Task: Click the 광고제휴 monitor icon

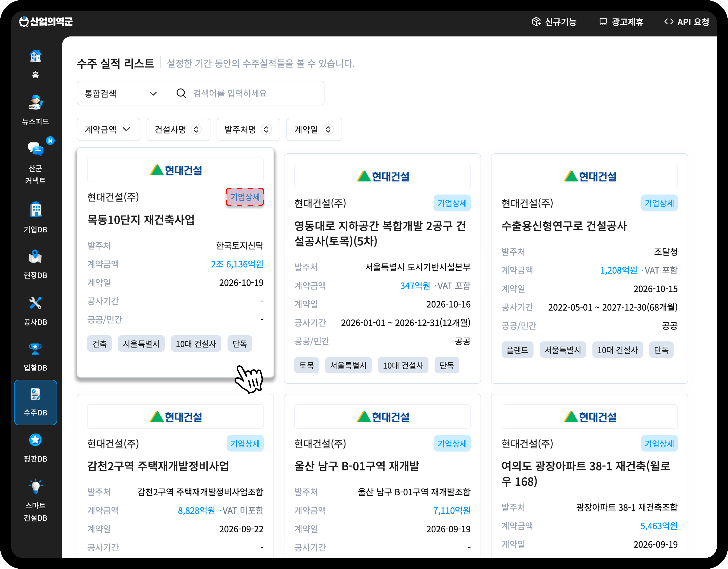Action: pyautogui.click(x=603, y=22)
